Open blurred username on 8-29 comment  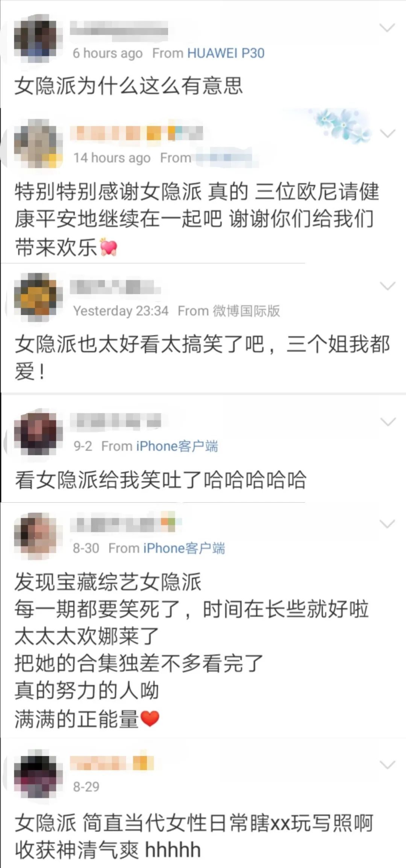tap(112, 763)
